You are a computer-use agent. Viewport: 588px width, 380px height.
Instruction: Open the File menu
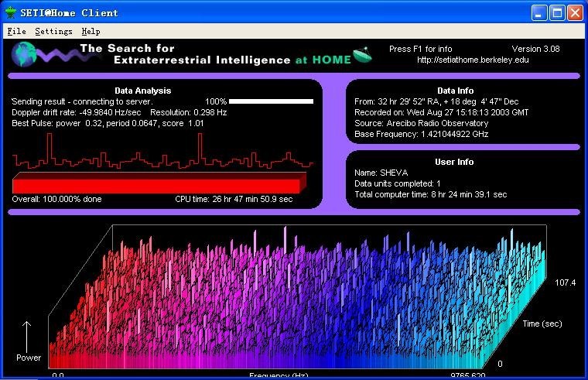16,31
